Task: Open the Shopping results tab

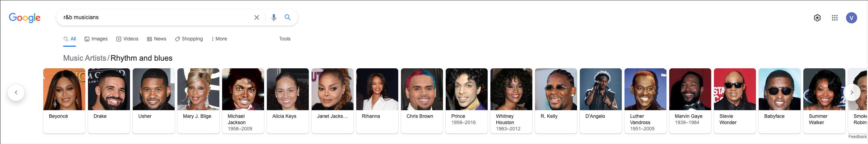Action: (189, 39)
